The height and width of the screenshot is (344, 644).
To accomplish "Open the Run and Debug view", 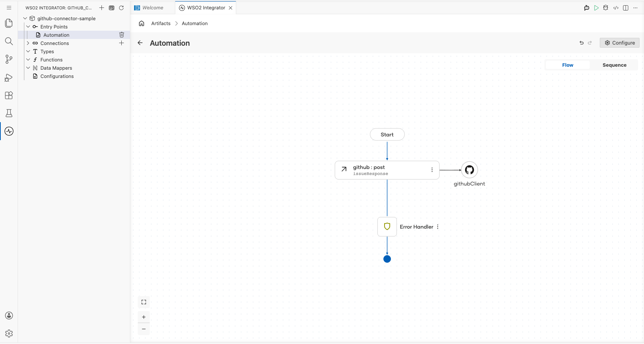I will click(9, 78).
